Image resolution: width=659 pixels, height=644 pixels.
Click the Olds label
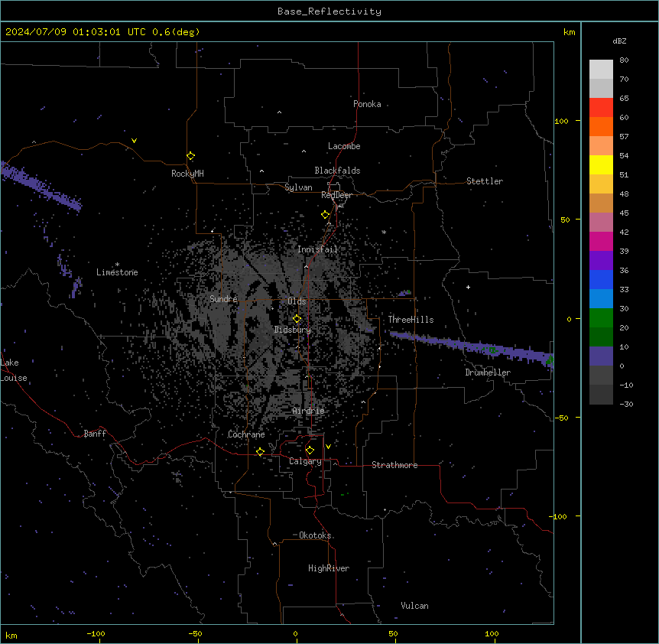(297, 301)
